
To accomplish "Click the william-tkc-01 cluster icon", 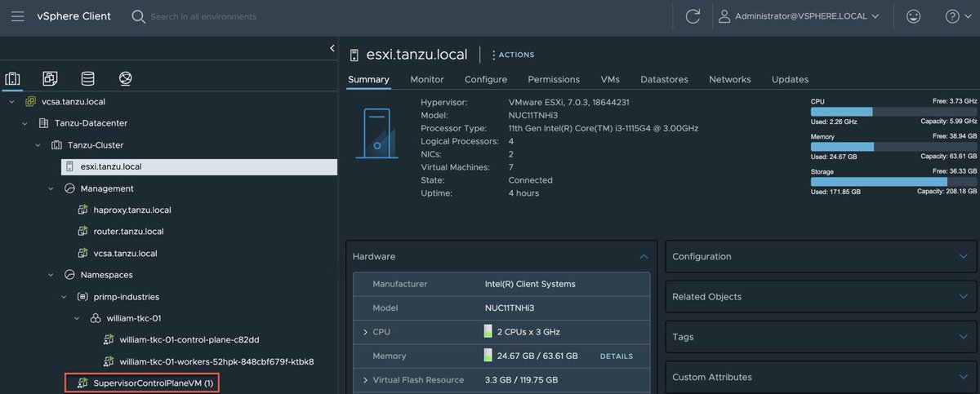I will (x=96, y=318).
